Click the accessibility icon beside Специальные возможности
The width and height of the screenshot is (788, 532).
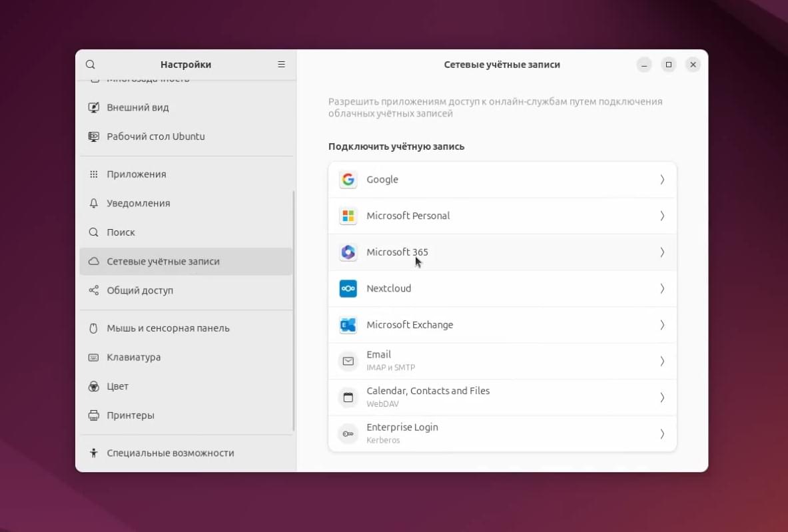tap(93, 453)
